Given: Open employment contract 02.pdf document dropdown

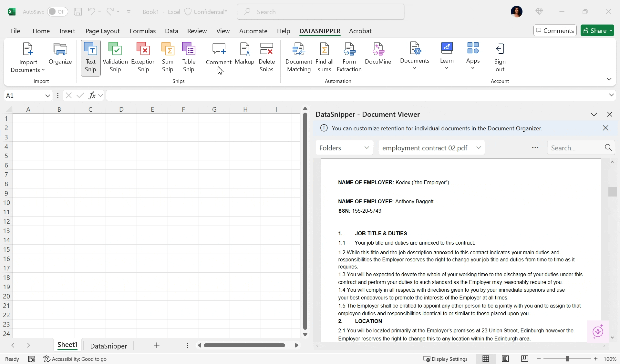Looking at the screenshot, I should pos(431,148).
